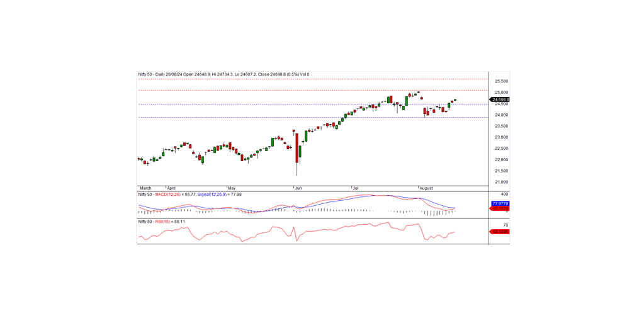Screen dimensions: 644x328
Task: Select the 24,000 price axis label
Action: pos(502,115)
